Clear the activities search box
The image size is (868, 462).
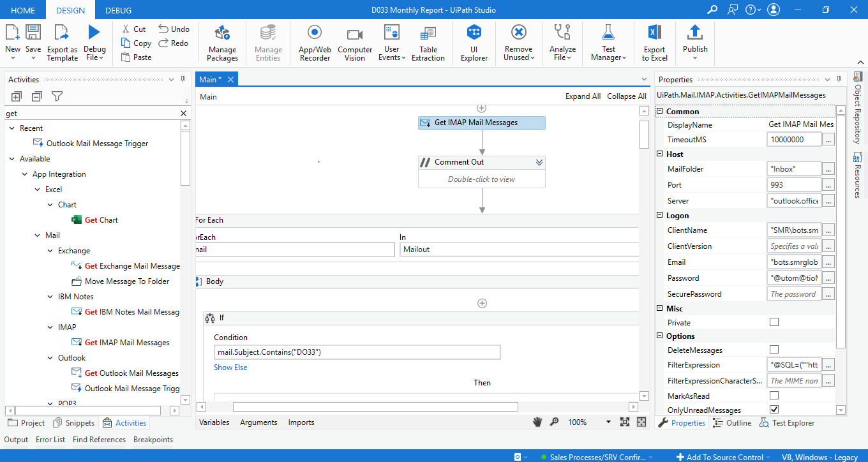pyautogui.click(x=183, y=114)
